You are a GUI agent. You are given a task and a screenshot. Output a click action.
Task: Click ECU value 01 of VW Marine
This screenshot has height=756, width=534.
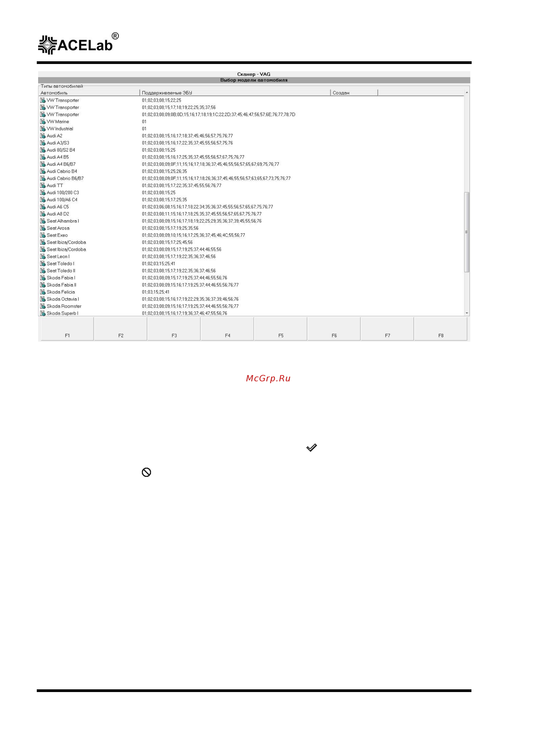(x=144, y=122)
